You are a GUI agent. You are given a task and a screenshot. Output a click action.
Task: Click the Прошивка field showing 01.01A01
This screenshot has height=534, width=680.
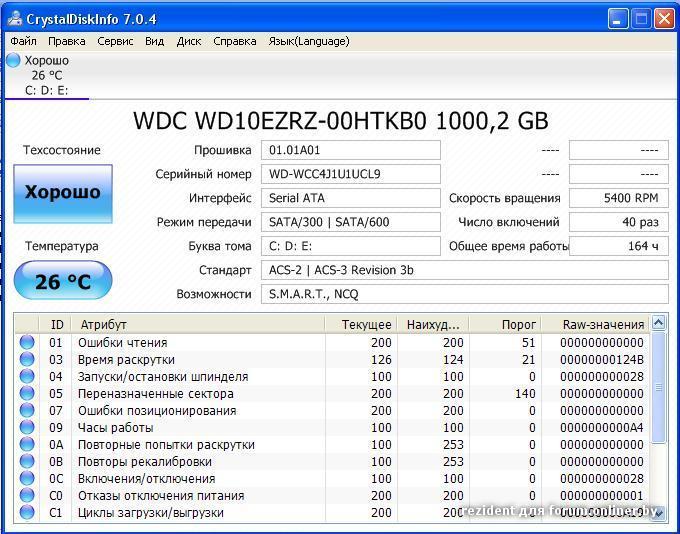(350, 150)
